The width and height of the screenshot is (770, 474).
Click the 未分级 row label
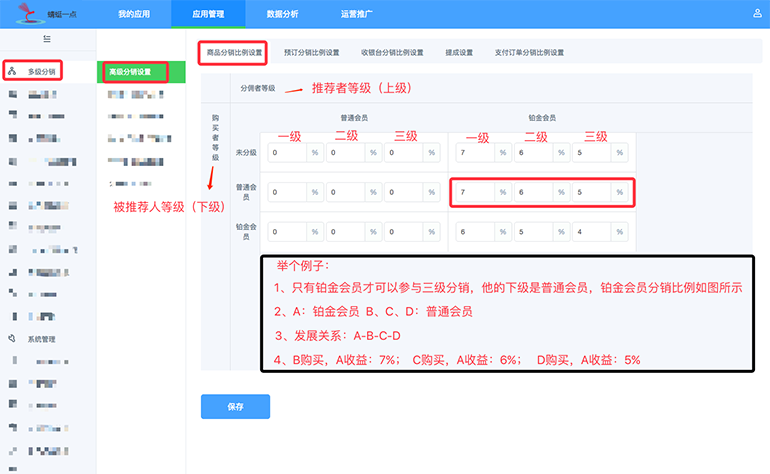[246, 153]
